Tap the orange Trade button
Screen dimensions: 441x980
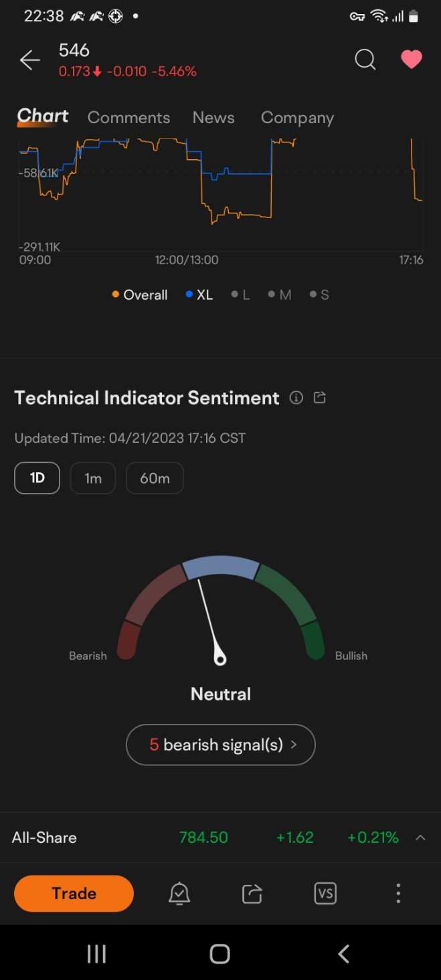[x=74, y=894]
